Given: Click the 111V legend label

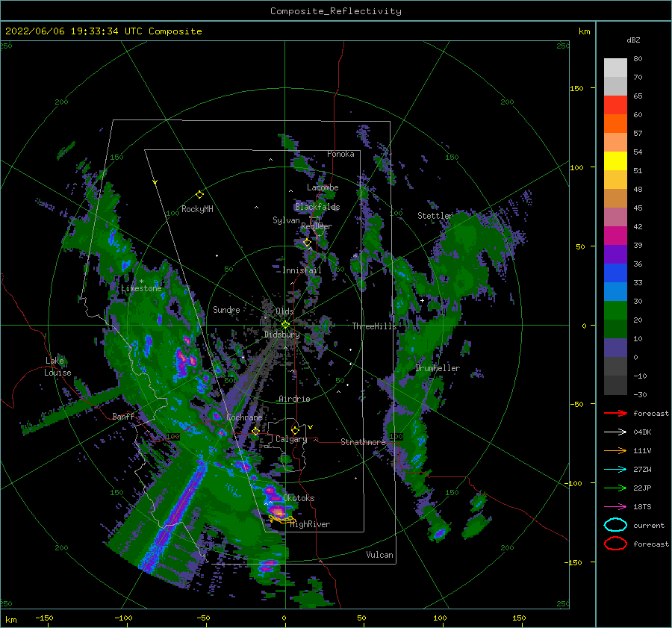Looking at the screenshot, I should [642, 450].
